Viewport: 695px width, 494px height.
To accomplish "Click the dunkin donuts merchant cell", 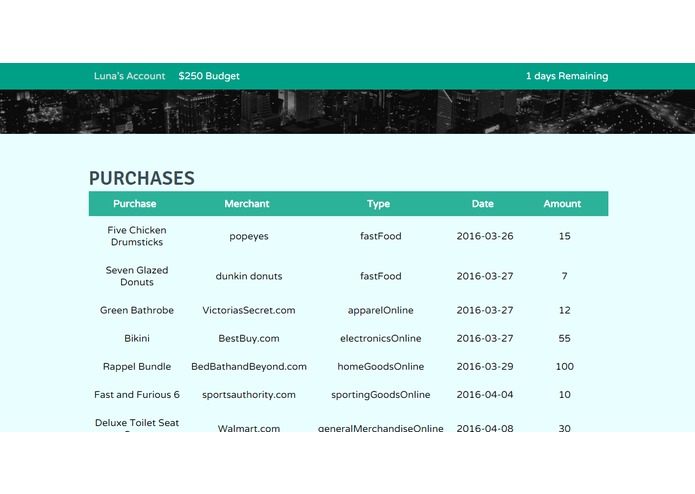I will [249, 276].
